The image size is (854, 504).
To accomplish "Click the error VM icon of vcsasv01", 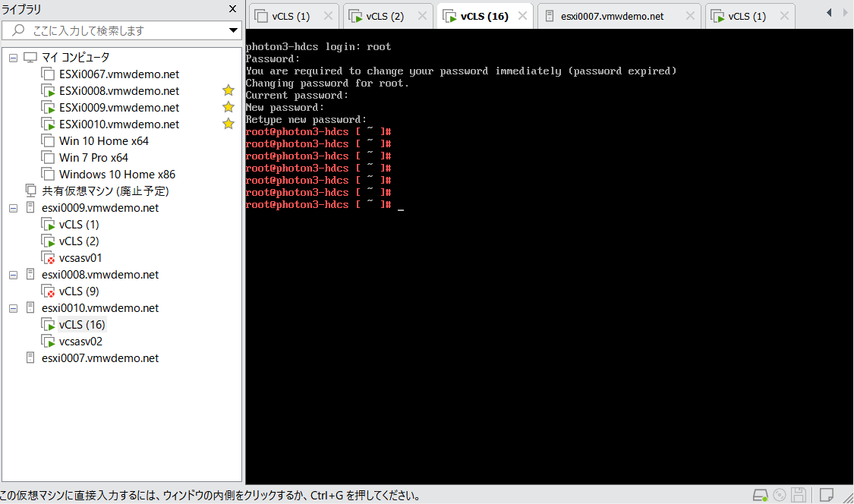I will (48, 258).
